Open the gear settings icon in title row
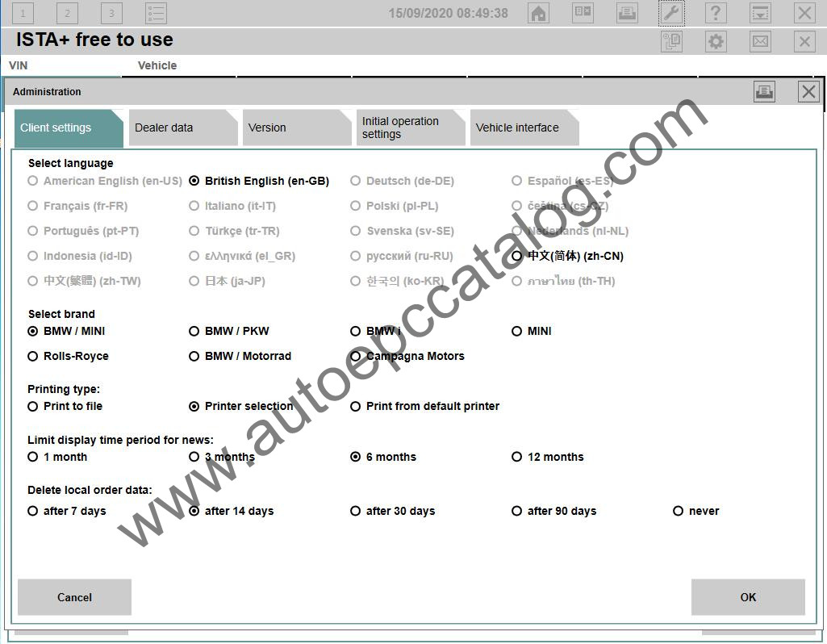 [716, 41]
